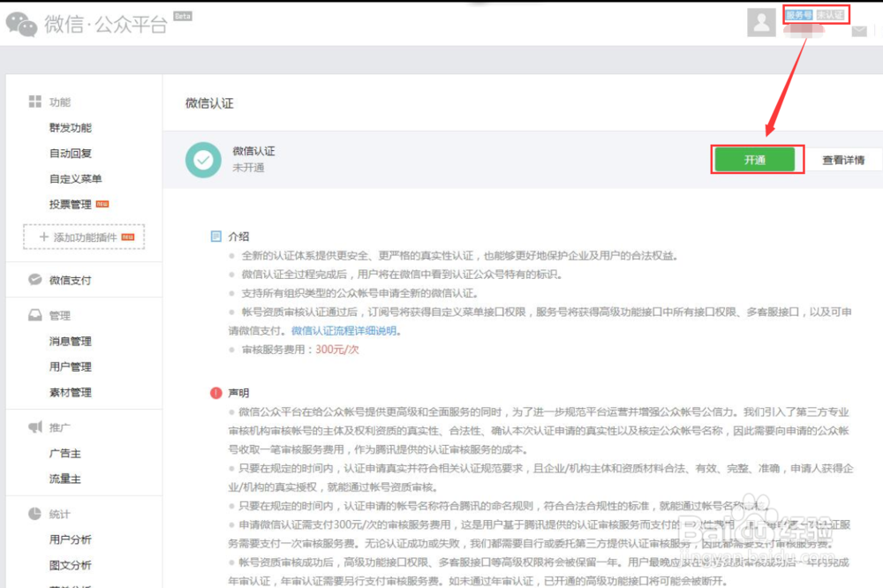Open 自动回复 in the sidebar
The image size is (883, 588).
click(71, 154)
